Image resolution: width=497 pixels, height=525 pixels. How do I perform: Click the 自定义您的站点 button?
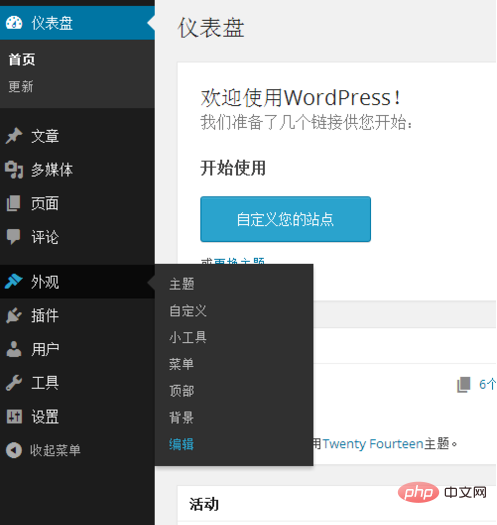(285, 219)
